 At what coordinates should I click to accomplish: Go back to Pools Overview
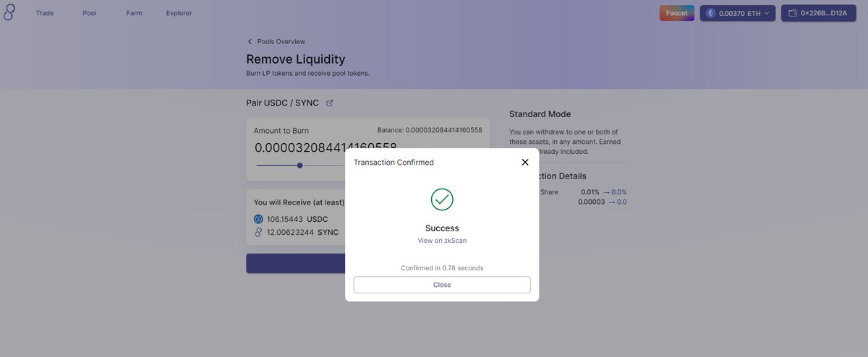pos(281,42)
